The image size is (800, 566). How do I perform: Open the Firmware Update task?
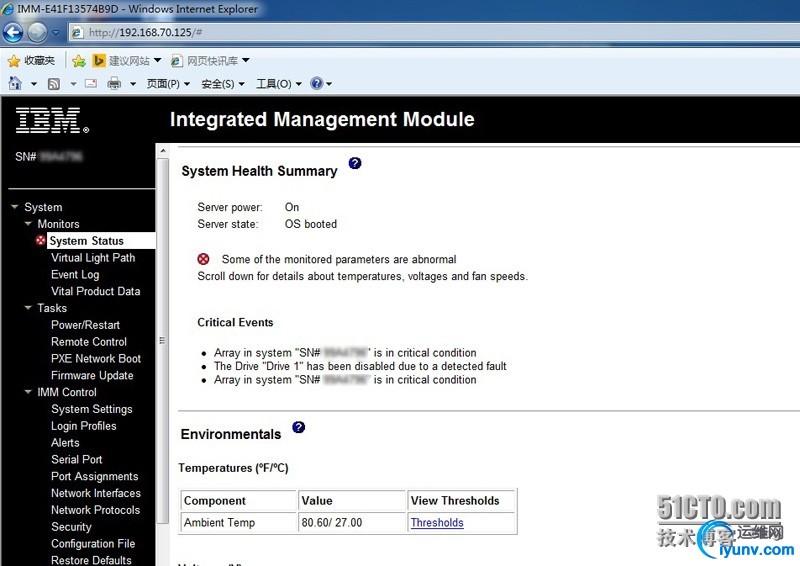coord(92,376)
